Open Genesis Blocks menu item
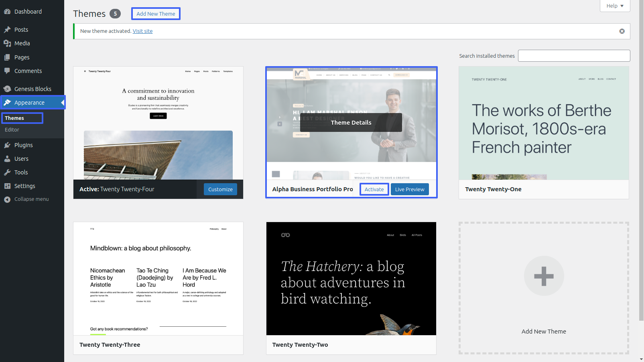Screen dimensions: 644x362 33,89
